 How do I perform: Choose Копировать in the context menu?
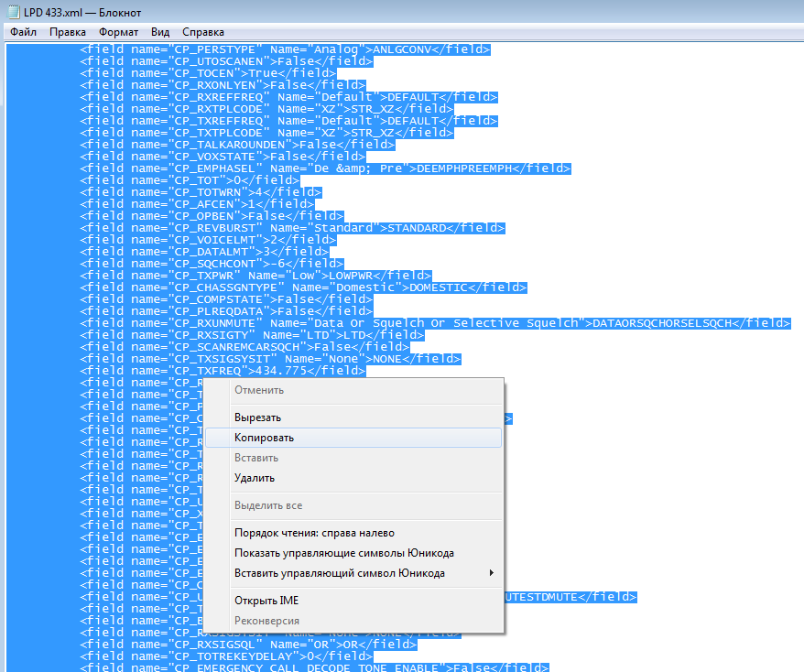353,438
